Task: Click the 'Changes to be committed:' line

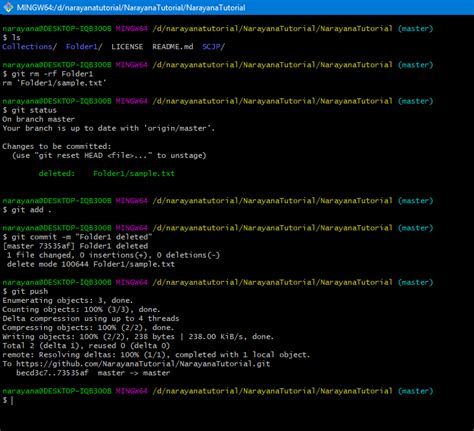Action: pos(57,146)
